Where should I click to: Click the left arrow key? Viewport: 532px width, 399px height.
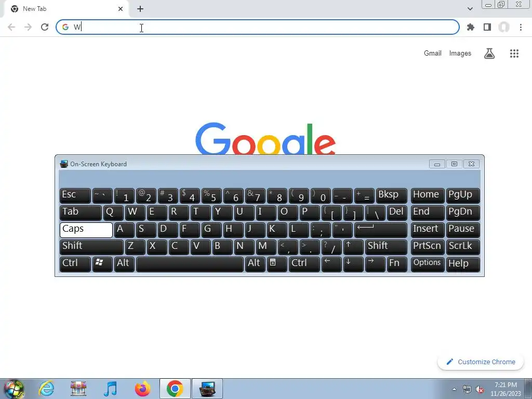pos(331,264)
